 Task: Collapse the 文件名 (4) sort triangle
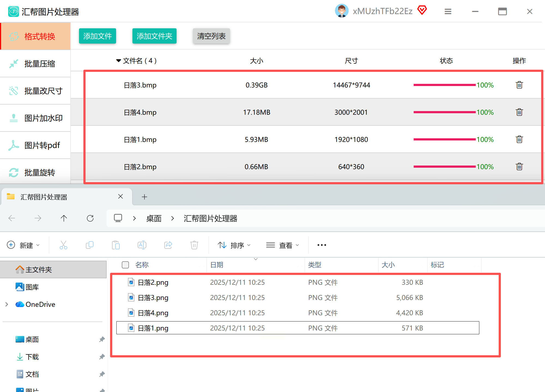tap(119, 60)
